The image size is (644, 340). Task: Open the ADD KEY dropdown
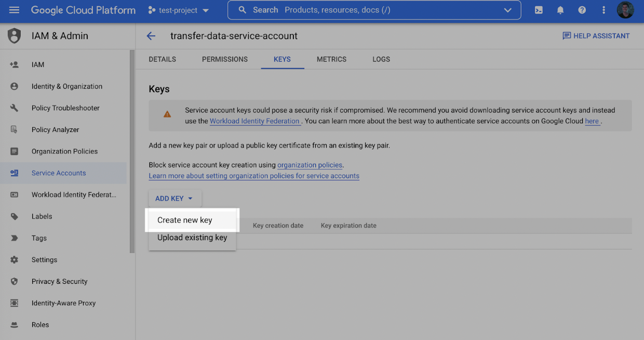(x=175, y=199)
